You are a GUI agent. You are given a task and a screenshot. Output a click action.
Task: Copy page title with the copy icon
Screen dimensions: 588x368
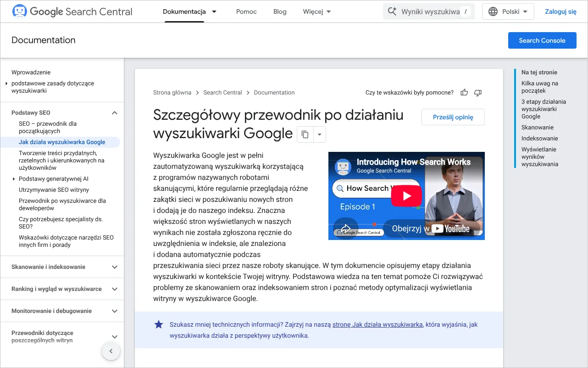pos(305,134)
